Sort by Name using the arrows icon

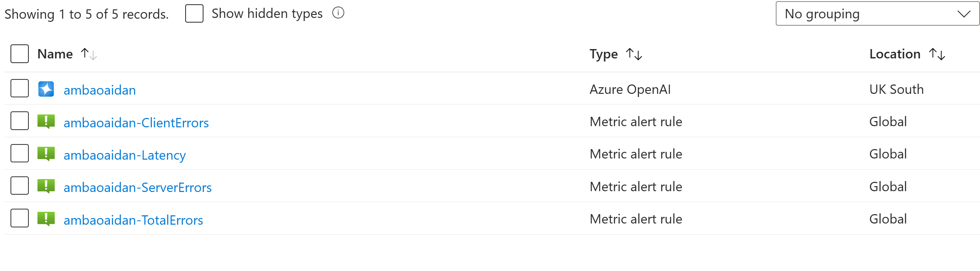coord(89,54)
